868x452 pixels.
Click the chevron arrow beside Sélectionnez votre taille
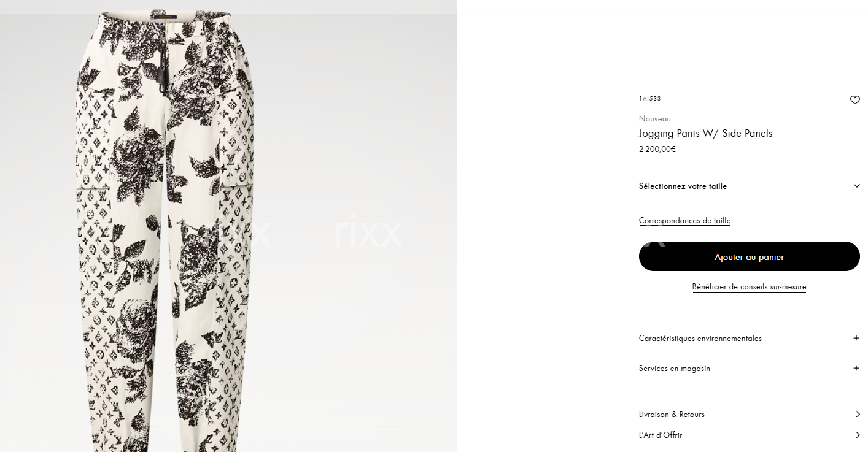pyautogui.click(x=856, y=186)
